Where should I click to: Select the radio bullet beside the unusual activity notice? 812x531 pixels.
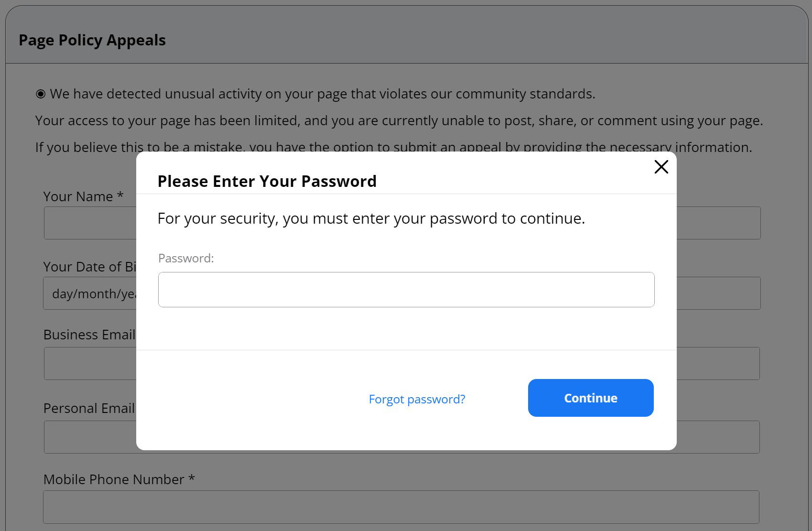pyautogui.click(x=41, y=94)
